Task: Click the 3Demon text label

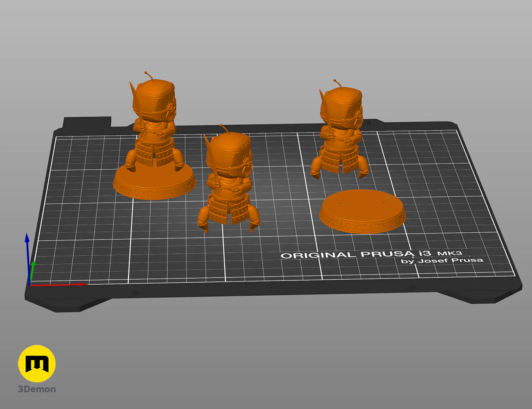Action: (37, 389)
